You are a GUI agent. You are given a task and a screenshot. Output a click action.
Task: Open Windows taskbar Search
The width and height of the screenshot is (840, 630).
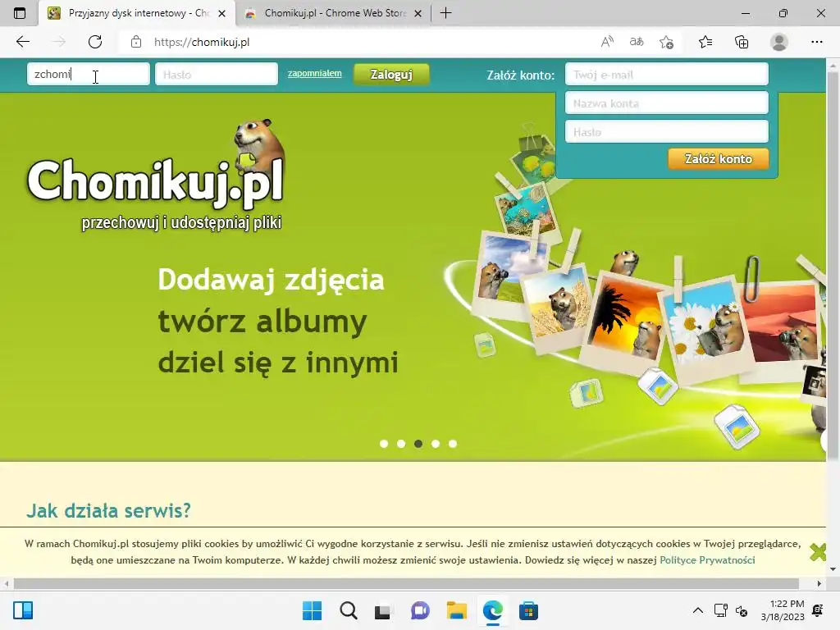tap(348, 610)
